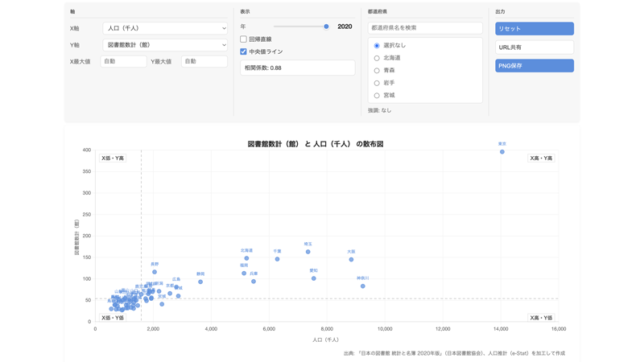Enable the 回帰直線 checkbox
Image resolution: width=644 pixels, height=362 pixels.
(244, 39)
